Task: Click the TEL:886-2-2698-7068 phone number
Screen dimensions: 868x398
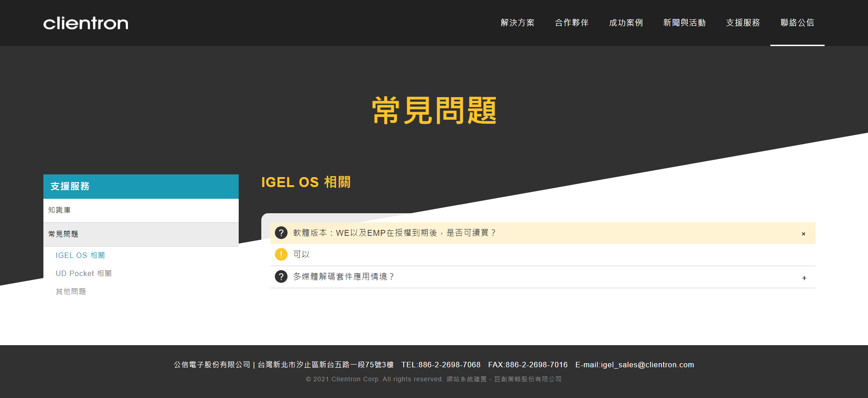Action: (x=441, y=365)
